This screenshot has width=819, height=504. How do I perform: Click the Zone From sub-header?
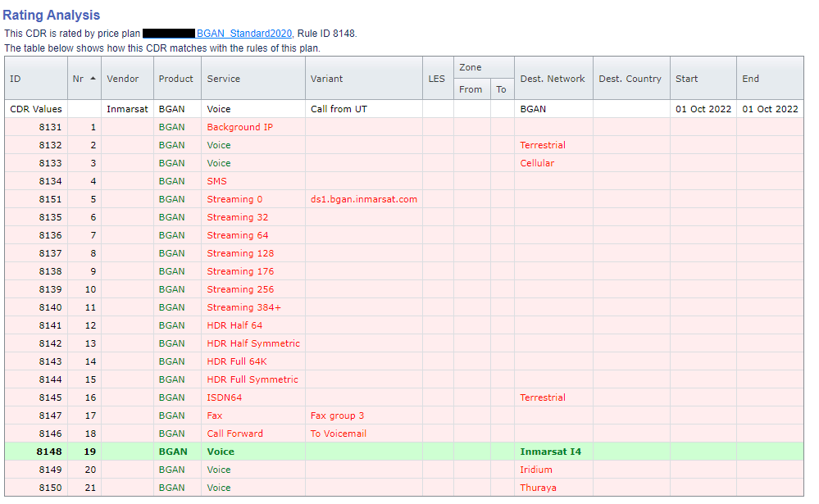pos(471,89)
